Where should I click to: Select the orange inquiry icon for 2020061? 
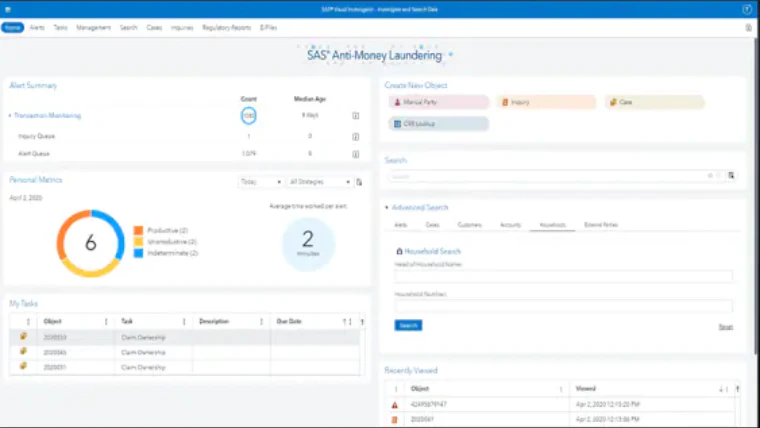(x=395, y=420)
